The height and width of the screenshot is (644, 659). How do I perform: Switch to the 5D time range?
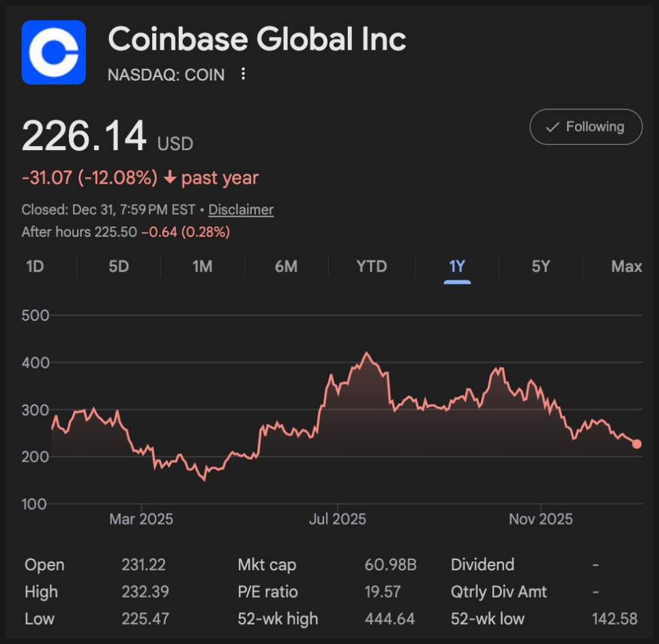coord(119,266)
